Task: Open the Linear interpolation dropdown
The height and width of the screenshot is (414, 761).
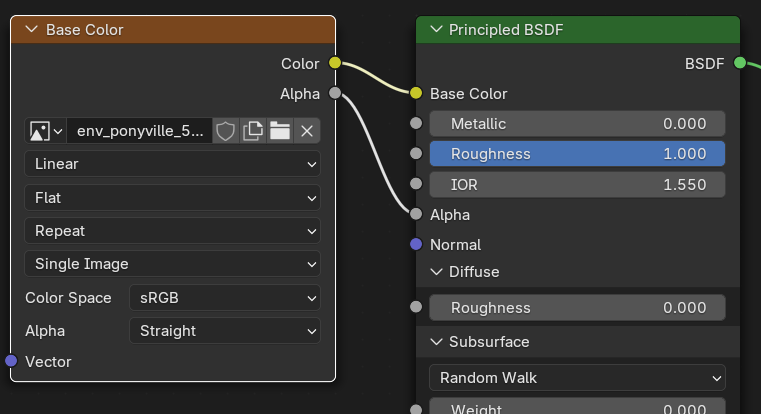Action: point(172,164)
